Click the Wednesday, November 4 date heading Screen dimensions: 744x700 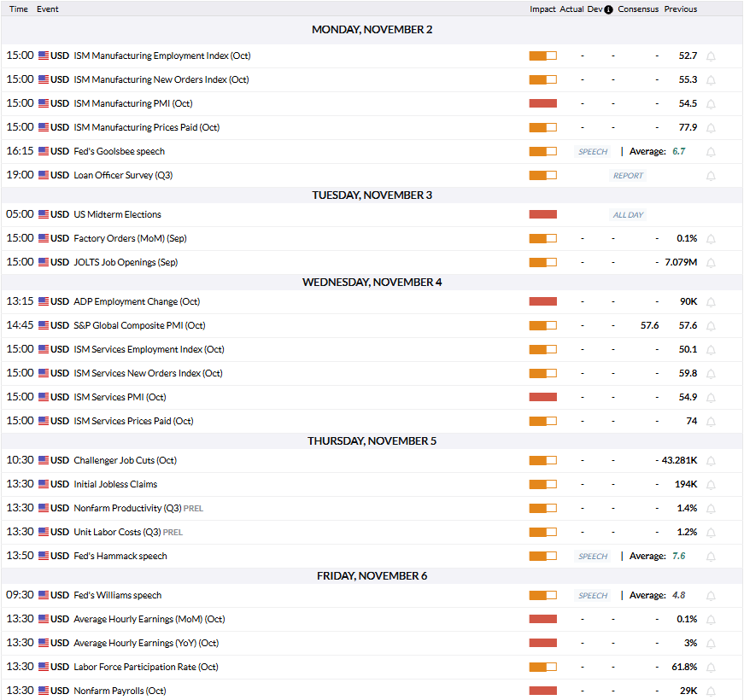(372, 283)
